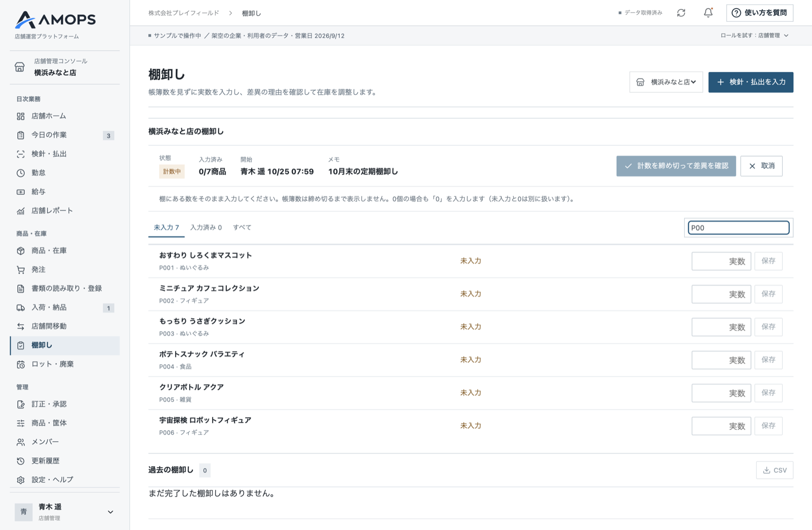Click the P00 search field
This screenshot has height=530, width=812.
click(x=738, y=228)
